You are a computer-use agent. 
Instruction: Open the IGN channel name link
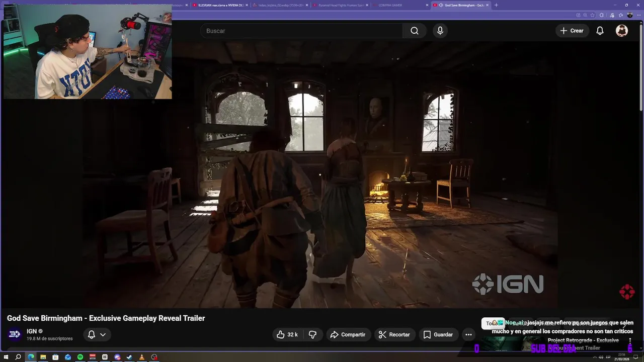[32, 331]
